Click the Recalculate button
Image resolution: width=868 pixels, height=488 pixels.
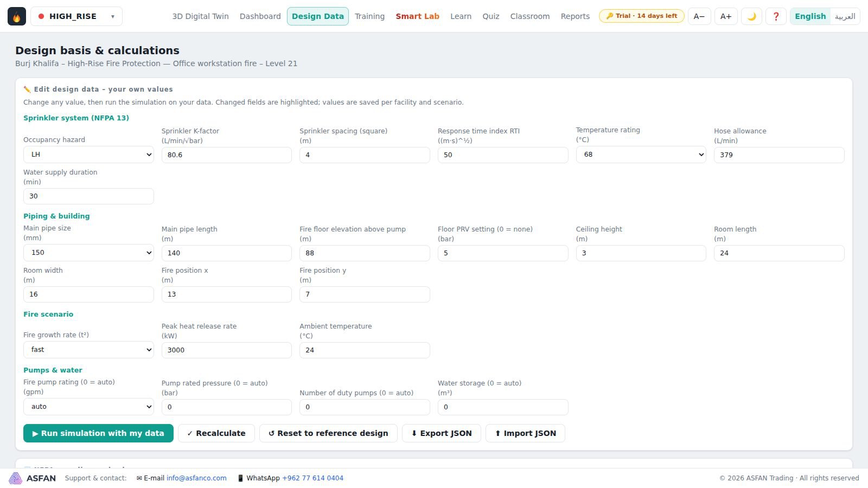(x=216, y=433)
